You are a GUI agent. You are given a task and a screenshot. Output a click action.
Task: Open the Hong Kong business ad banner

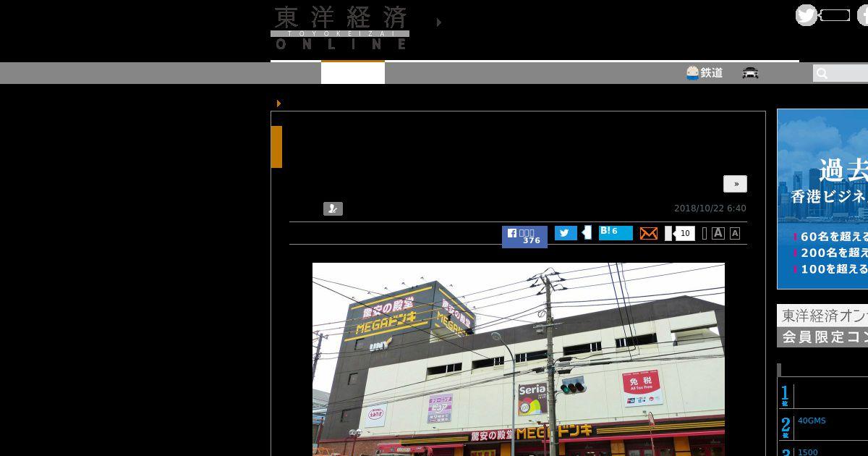822,199
